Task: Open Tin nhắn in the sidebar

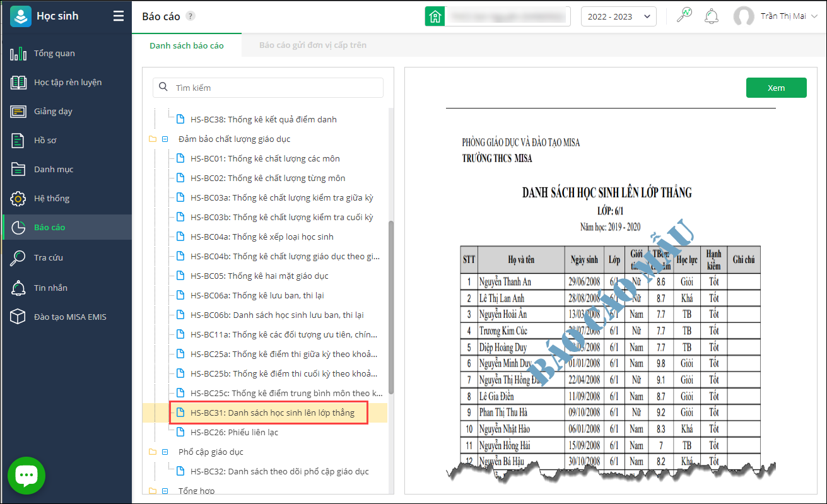Action: coord(50,288)
